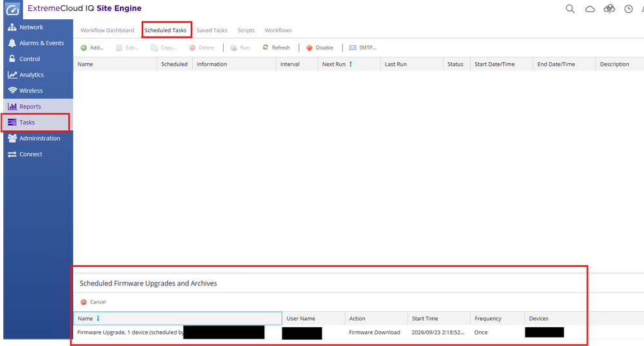The image size is (644, 346).
Task: Open Analytics in the sidebar
Action: point(38,75)
